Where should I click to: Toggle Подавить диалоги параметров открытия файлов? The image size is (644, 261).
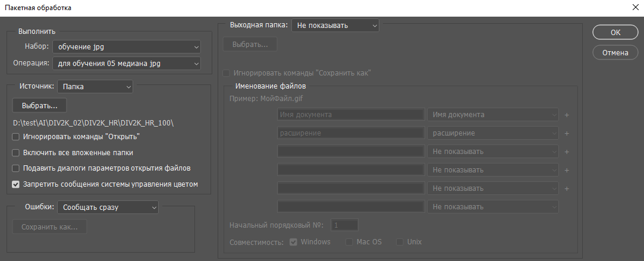(16, 168)
